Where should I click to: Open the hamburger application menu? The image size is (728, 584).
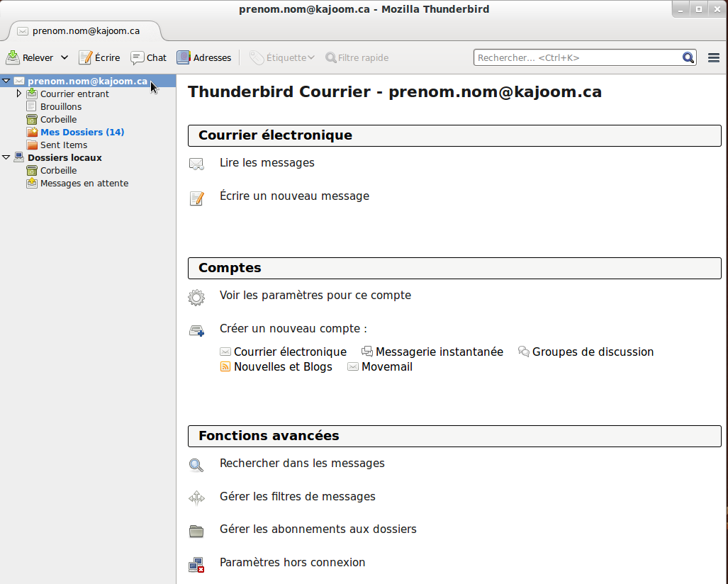[714, 57]
